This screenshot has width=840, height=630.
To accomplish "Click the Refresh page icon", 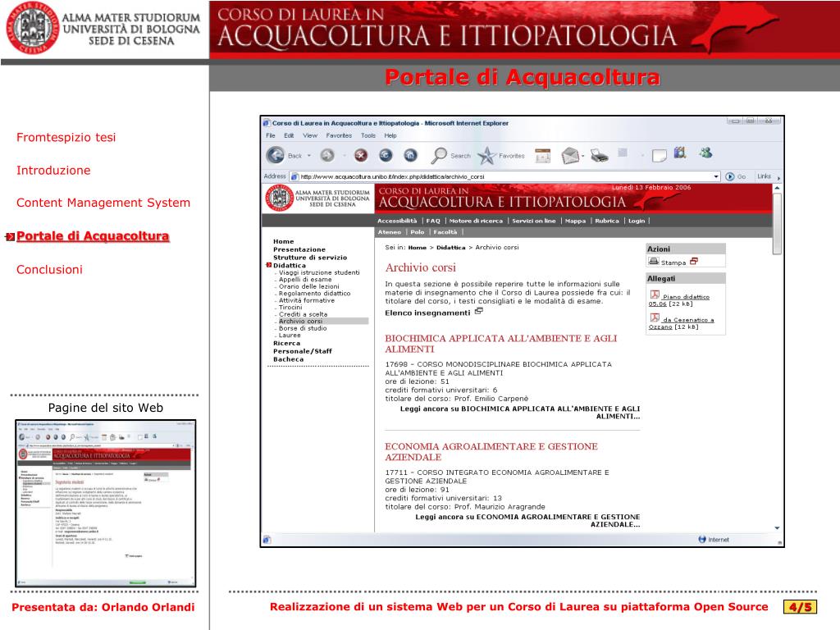I will click(386, 155).
